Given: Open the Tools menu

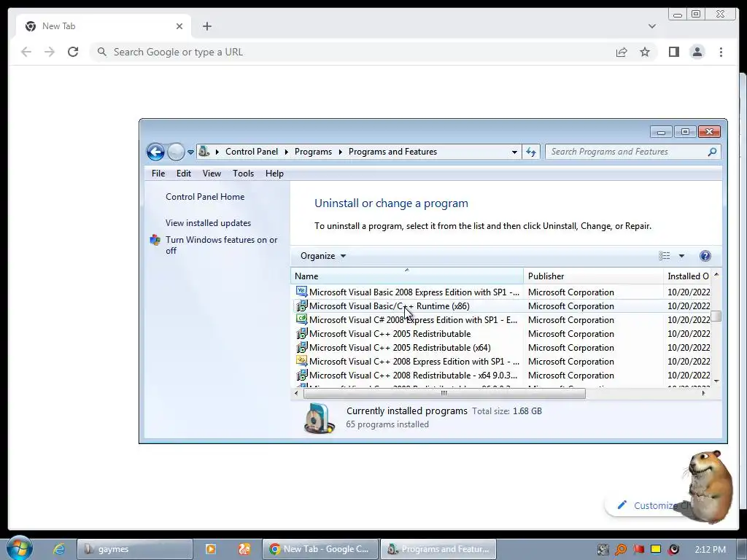Looking at the screenshot, I should pyautogui.click(x=243, y=174).
